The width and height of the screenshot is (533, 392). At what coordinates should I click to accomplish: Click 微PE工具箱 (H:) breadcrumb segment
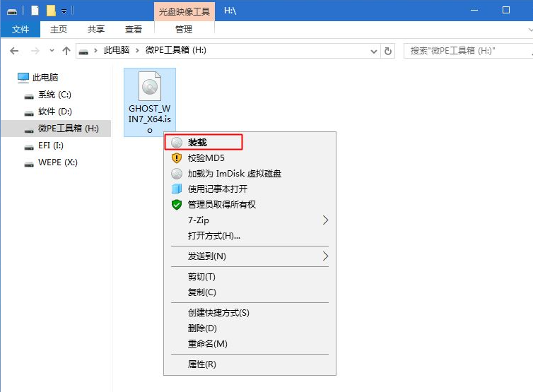pyautogui.click(x=176, y=50)
